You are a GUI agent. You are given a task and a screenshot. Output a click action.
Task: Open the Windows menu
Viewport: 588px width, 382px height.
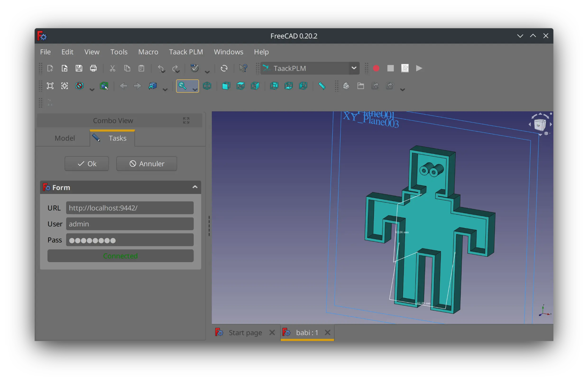(229, 52)
